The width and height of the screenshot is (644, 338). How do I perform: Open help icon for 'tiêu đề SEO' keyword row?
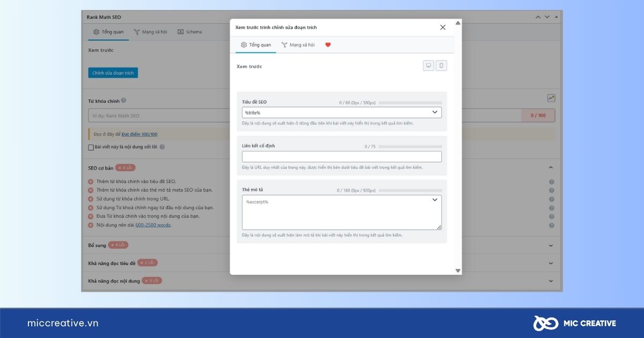point(552,182)
